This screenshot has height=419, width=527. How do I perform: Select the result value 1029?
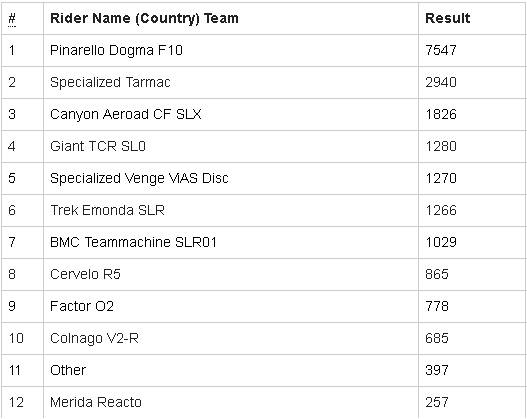441,242
